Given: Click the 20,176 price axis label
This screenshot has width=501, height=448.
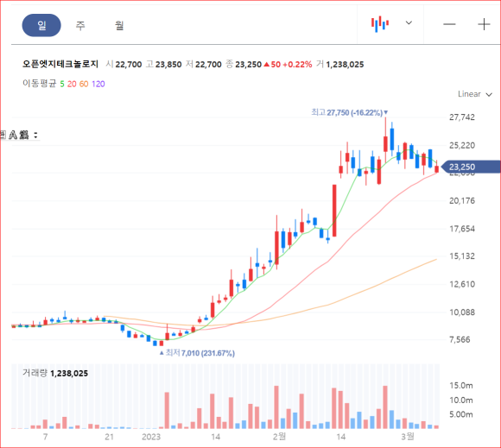Looking at the screenshot, I should tap(462, 200).
